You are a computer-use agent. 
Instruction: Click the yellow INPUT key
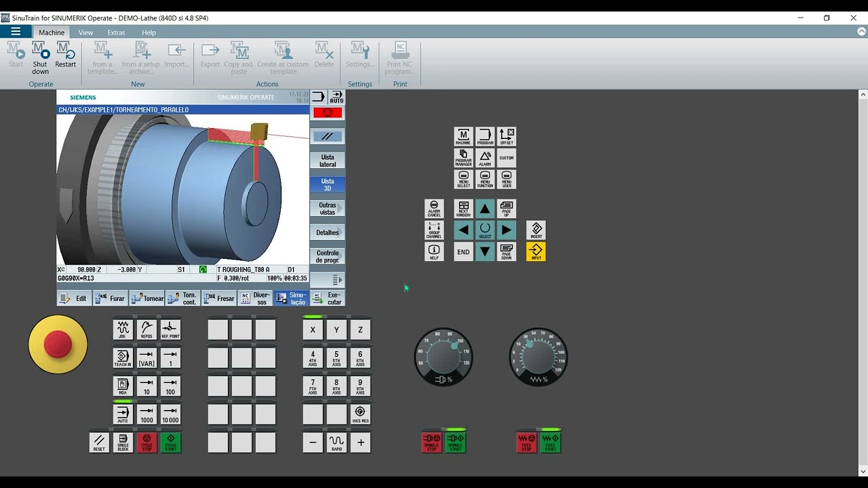coord(536,252)
